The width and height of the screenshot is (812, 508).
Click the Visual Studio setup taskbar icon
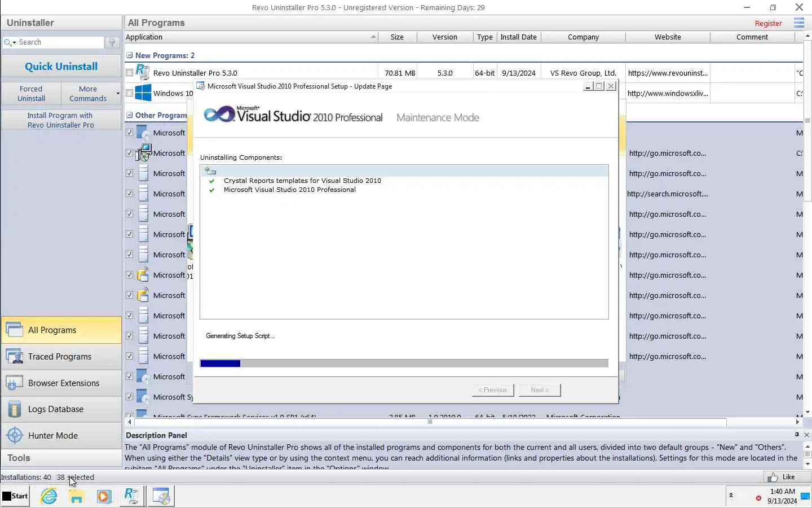click(x=161, y=496)
